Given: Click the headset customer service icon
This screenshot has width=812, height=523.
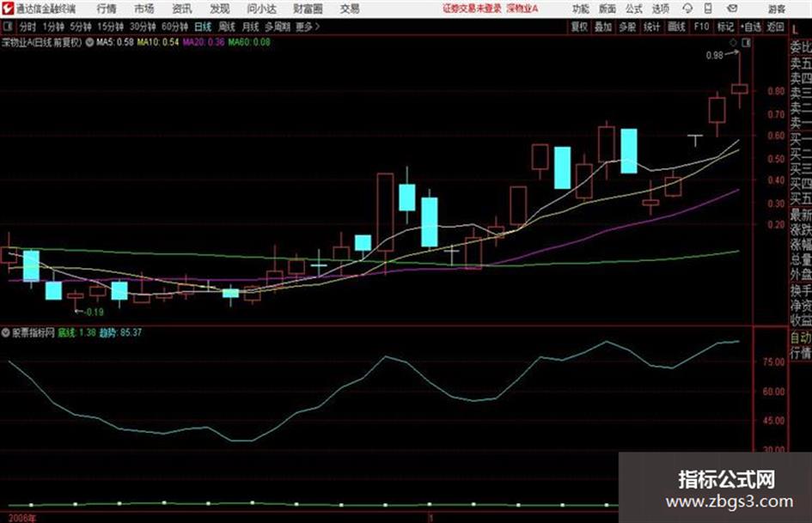Looking at the screenshot, I should tap(687, 9).
